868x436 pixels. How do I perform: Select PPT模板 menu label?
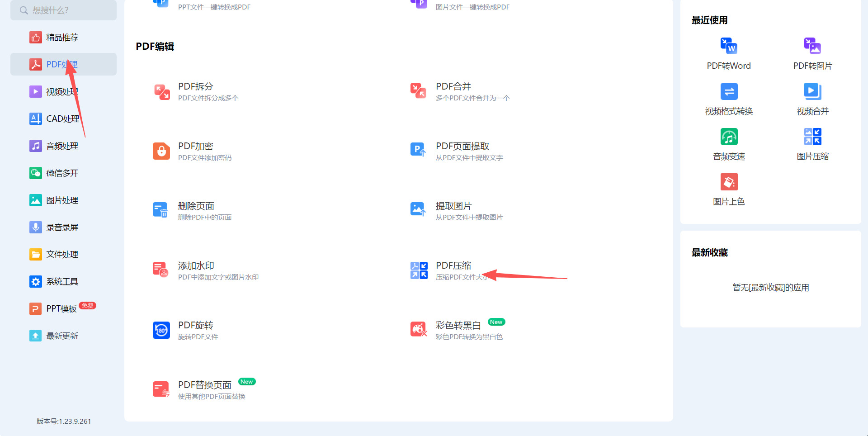pyautogui.click(x=61, y=309)
